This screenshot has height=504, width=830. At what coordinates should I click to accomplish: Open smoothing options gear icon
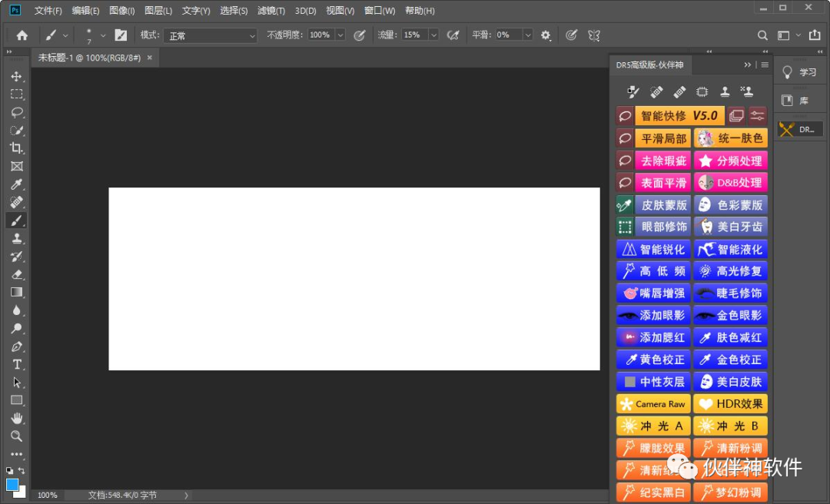pos(546,35)
